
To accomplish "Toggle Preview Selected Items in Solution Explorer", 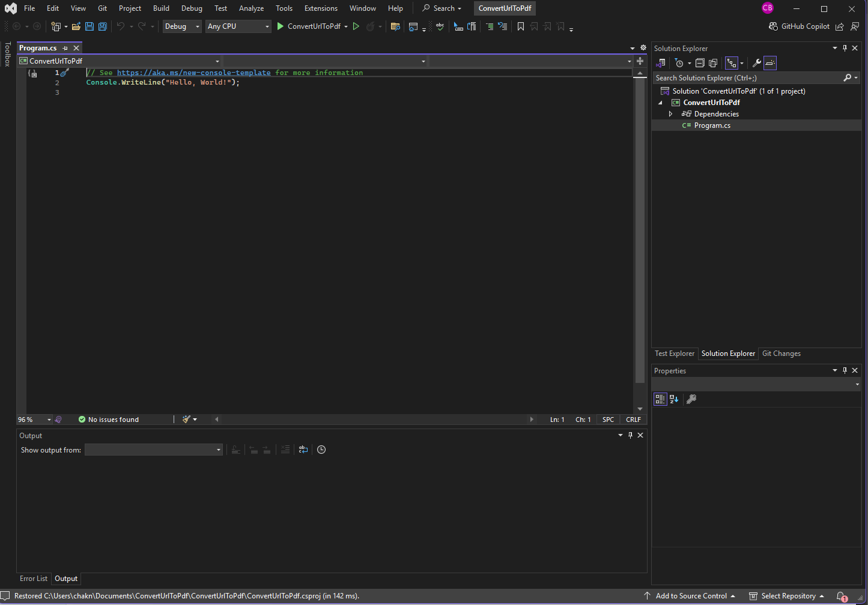I will [770, 63].
